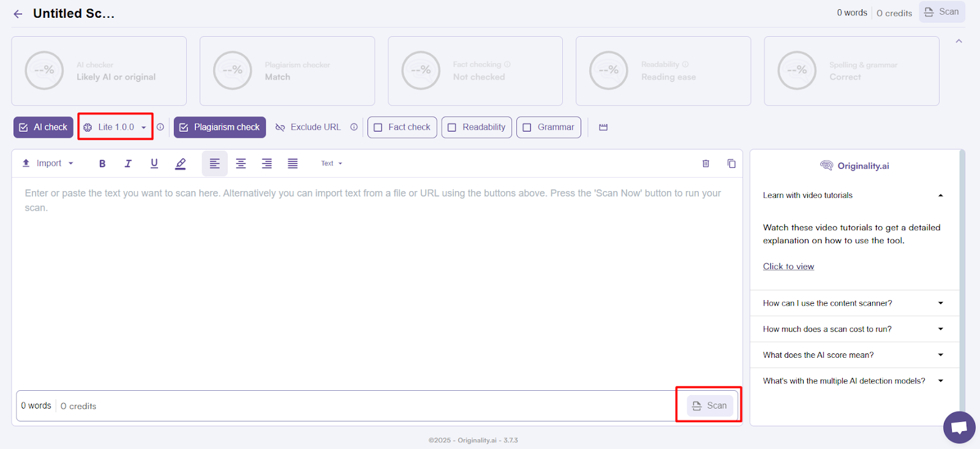Copy text using the copy icon
This screenshot has width=980, height=449.
point(731,164)
